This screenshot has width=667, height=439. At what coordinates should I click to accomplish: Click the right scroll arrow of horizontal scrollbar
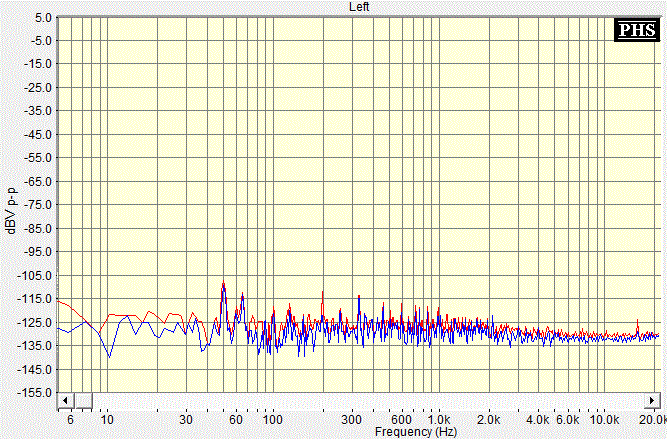coord(652,401)
